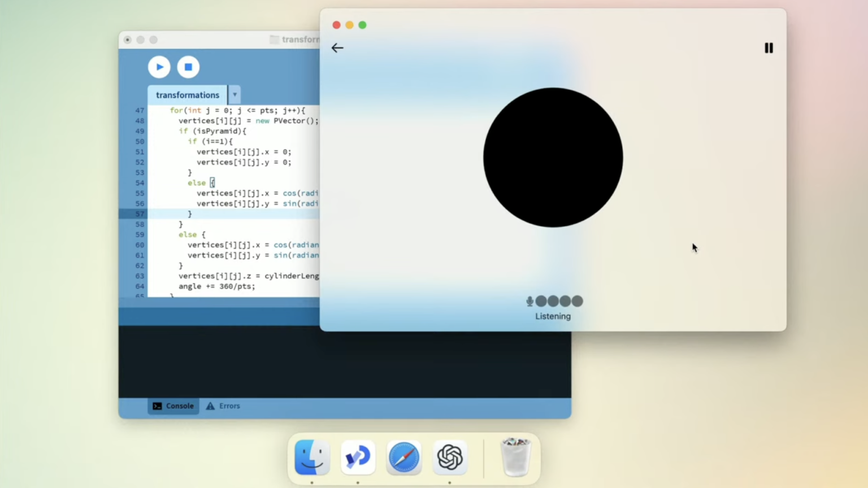
Task: Click the warning triangle on the Errors tab
Action: tap(209, 406)
